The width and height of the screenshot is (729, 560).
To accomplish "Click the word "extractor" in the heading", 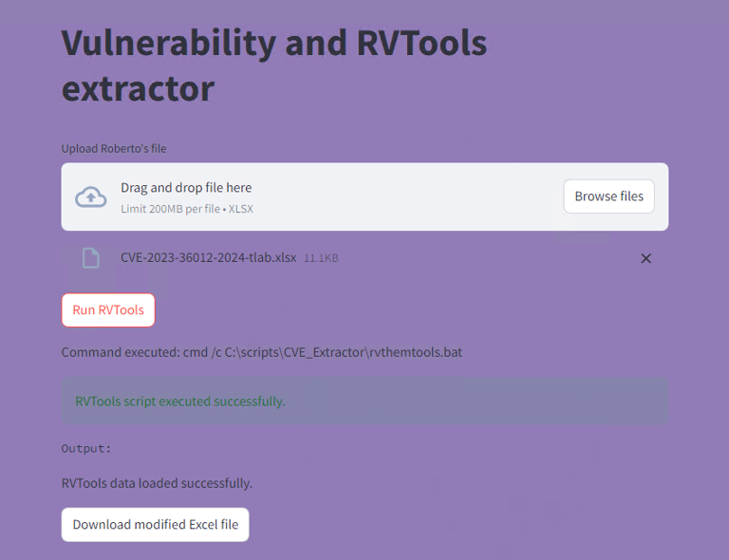I will tap(138, 88).
